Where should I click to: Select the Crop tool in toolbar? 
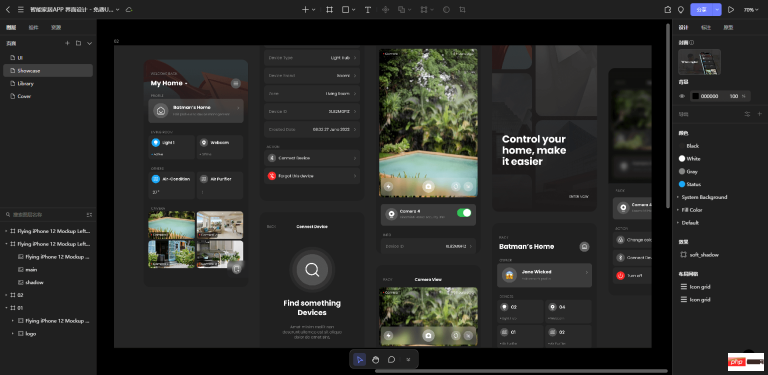[x=462, y=9]
